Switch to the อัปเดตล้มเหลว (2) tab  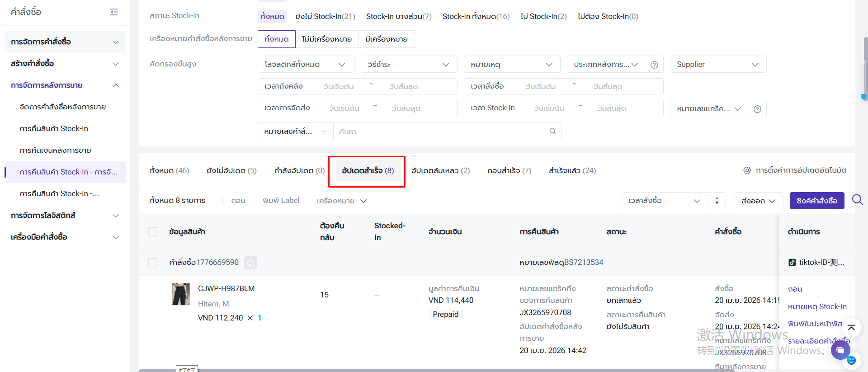tap(440, 171)
